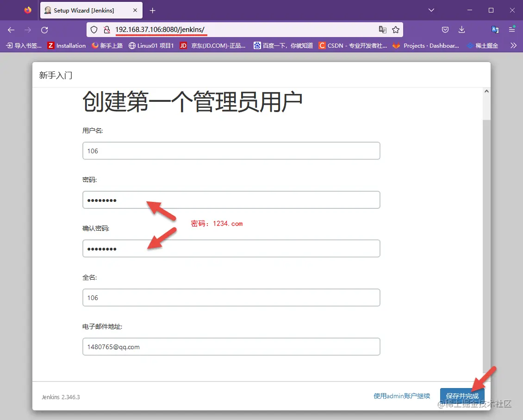
Task: Bookmark this page with the star icon
Action: (396, 29)
